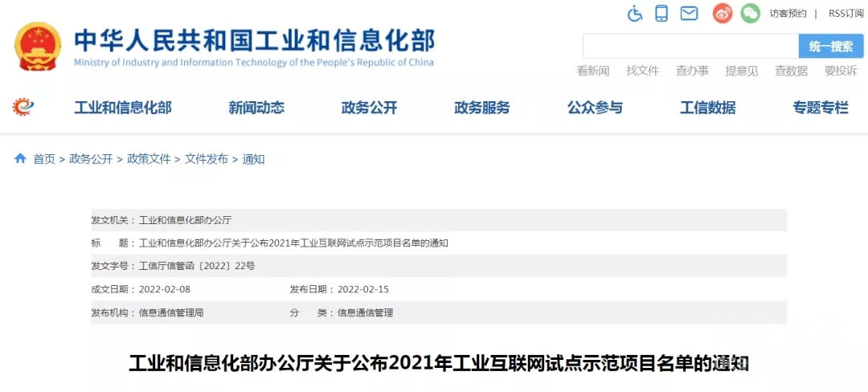Go to 首页 in breadcrumb
This screenshot has width=868, height=392.
click(44, 159)
